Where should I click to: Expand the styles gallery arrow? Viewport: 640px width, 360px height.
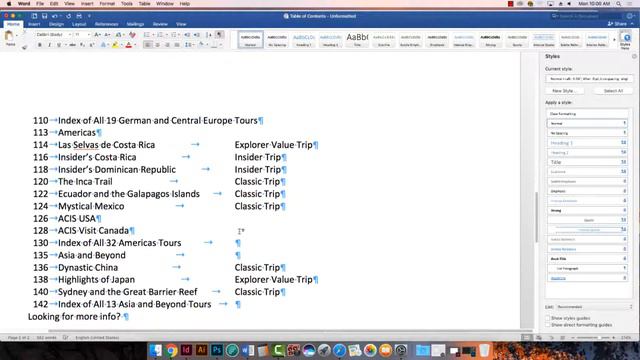click(x=614, y=40)
